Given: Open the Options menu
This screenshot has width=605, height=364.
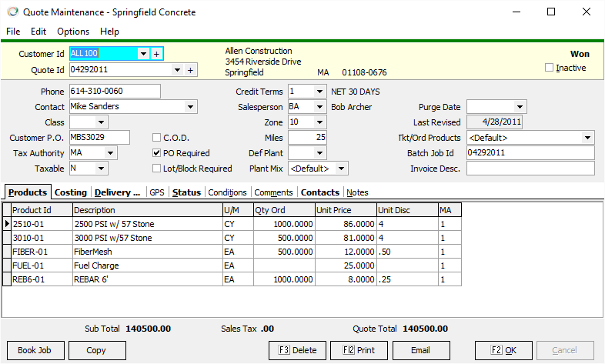Looking at the screenshot, I should [73, 32].
